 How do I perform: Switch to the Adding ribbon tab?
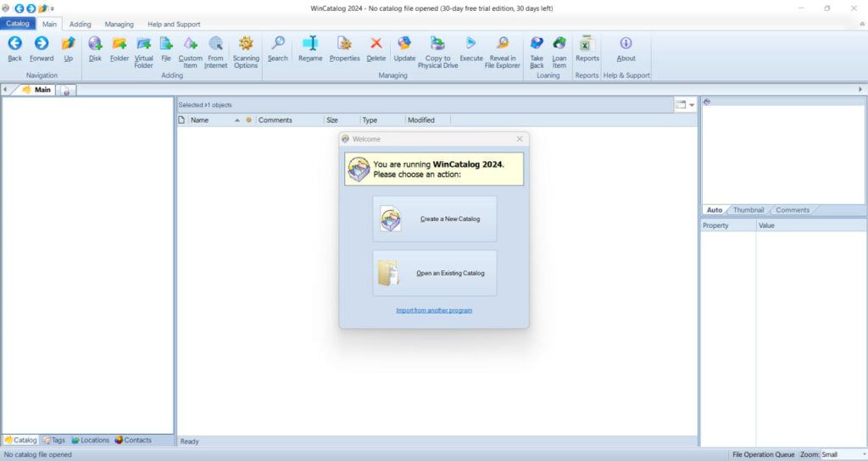(x=81, y=25)
